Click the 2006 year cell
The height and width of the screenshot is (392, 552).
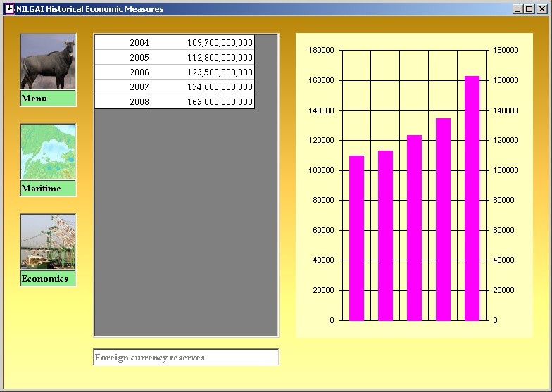[123, 72]
